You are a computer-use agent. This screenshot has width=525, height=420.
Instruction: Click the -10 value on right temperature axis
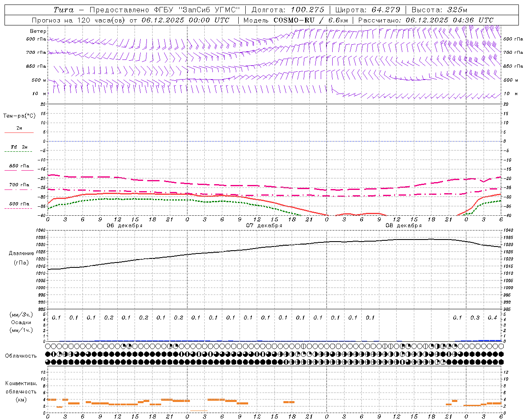click(507, 160)
